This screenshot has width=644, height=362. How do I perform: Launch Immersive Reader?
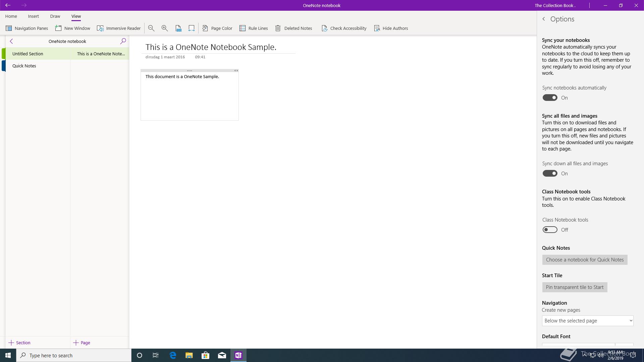click(x=119, y=28)
